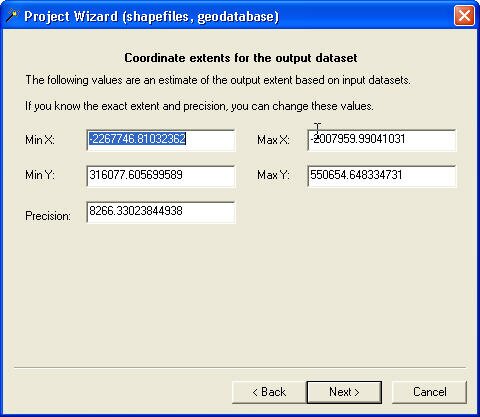This screenshot has width=480, height=417.
Task: Focus the Min Y input box
Action: pos(161,176)
